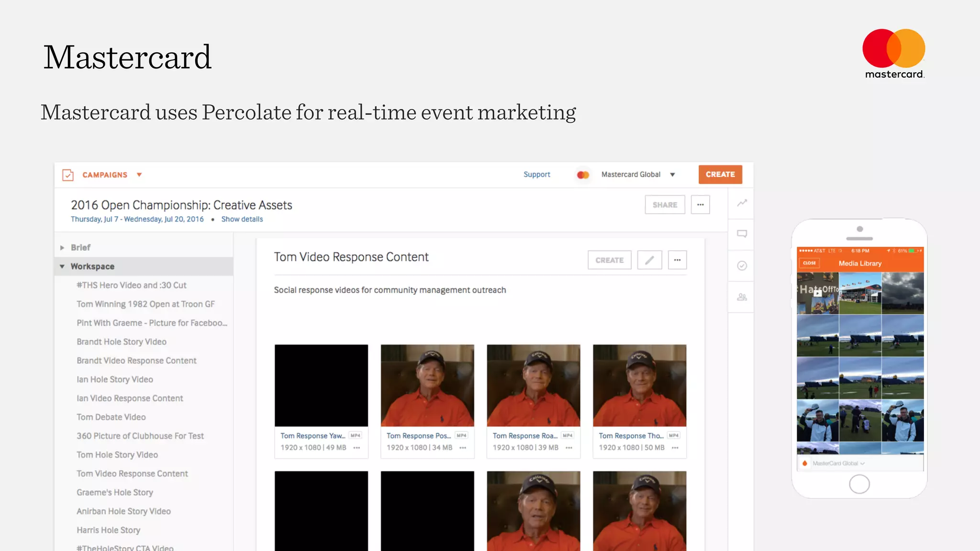Open Tom Response Tho... video thumbnail
Image resolution: width=980 pixels, height=551 pixels.
pyautogui.click(x=639, y=386)
